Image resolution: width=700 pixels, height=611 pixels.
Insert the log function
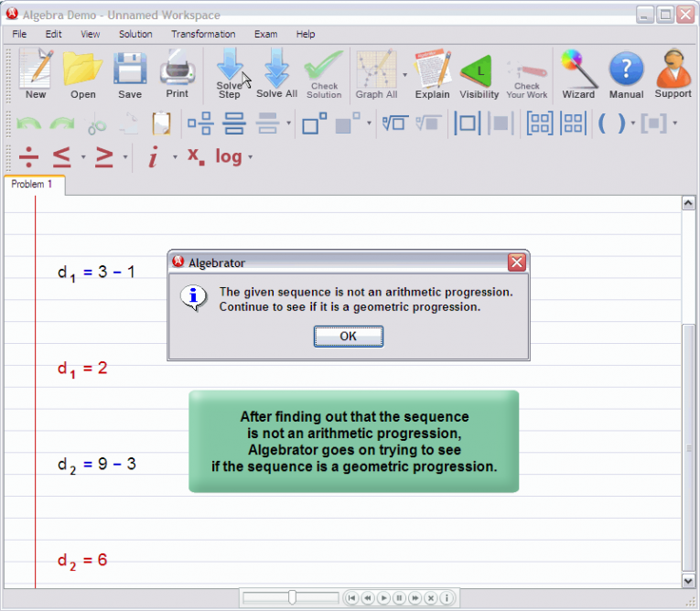tap(229, 157)
